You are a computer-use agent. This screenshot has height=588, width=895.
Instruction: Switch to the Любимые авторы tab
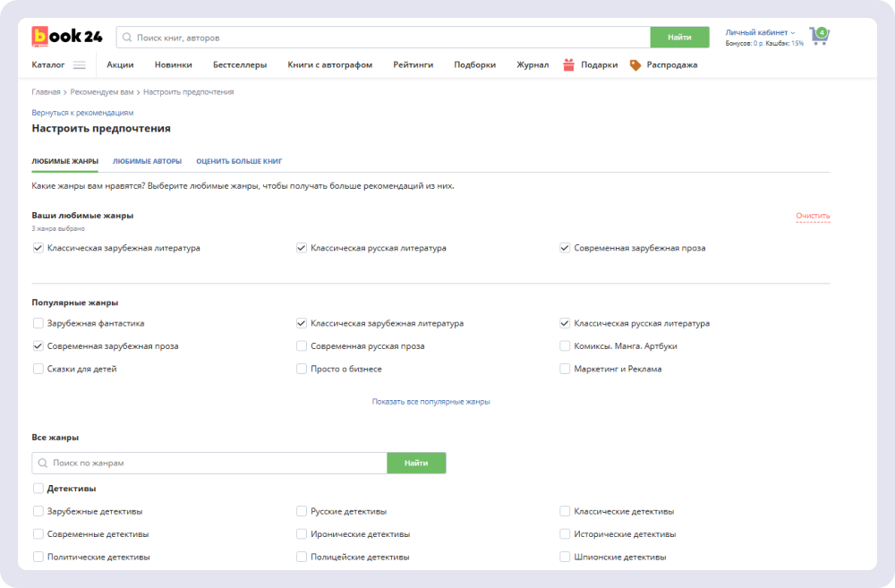147,161
